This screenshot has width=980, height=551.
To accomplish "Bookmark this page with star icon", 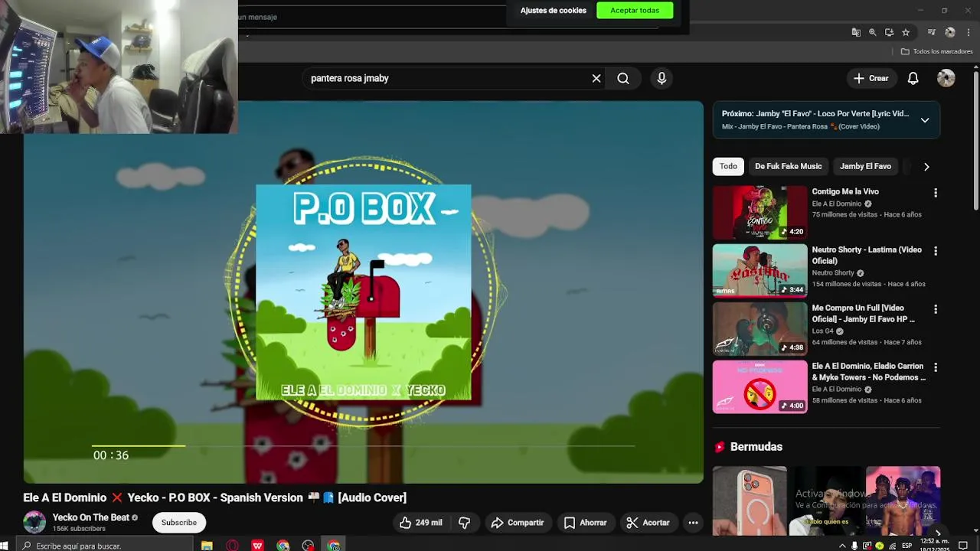I will 906,32.
